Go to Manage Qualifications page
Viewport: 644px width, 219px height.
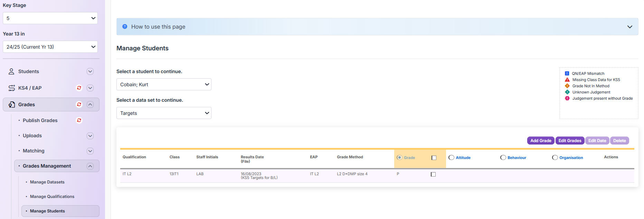tap(52, 197)
